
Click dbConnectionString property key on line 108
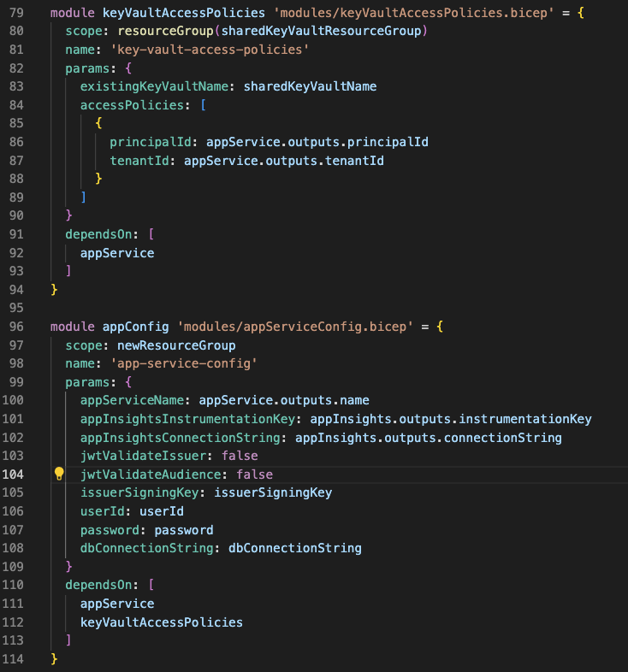tap(146, 548)
